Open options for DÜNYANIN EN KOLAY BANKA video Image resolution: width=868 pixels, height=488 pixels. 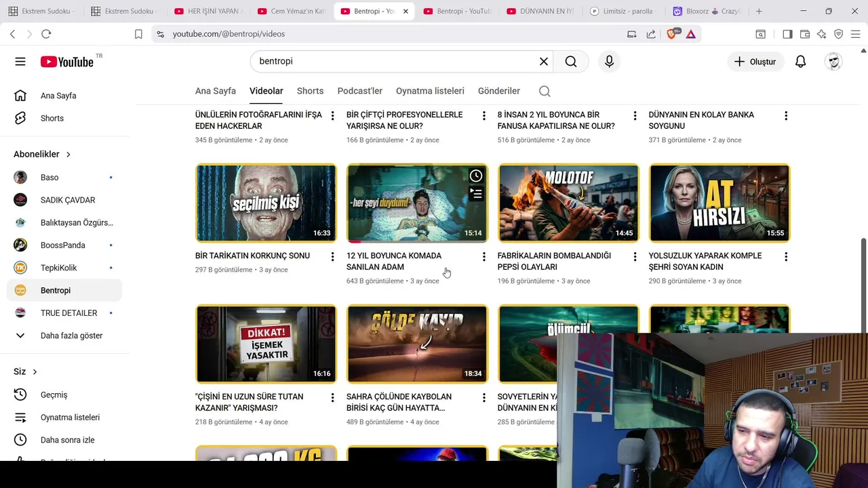pyautogui.click(x=786, y=116)
